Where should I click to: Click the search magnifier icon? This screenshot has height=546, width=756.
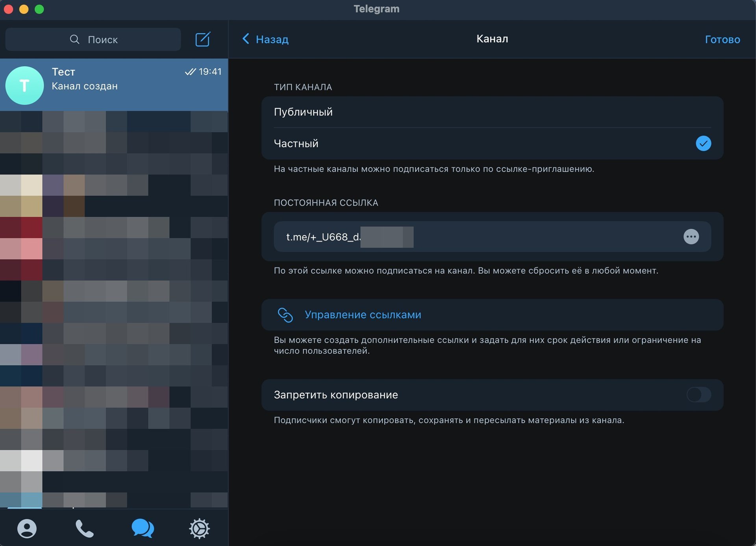pyautogui.click(x=74, y=39)
